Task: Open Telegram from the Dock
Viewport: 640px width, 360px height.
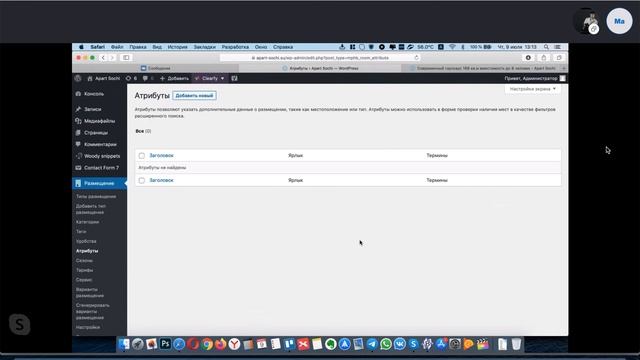Action: coord(372,344)
